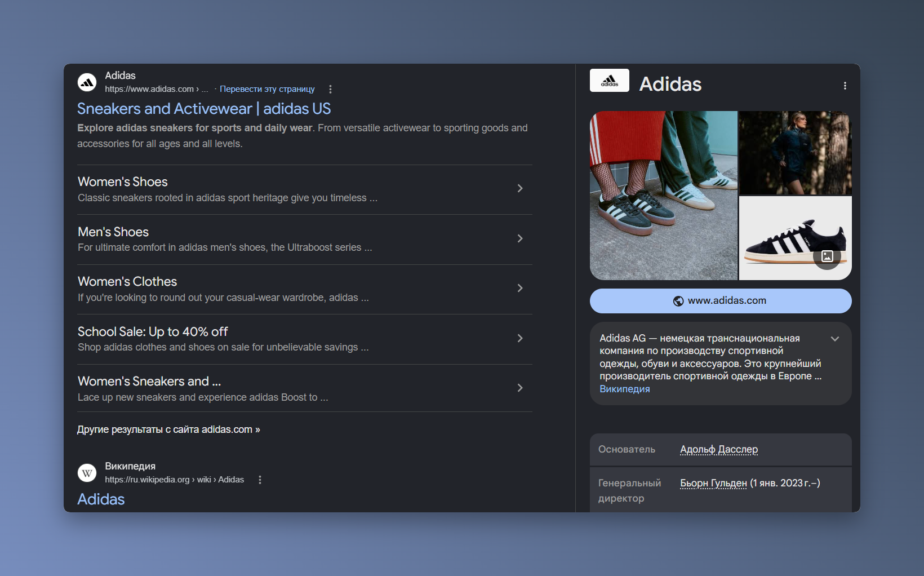
Task: Click the Adidas favicon beside the first result
Action: pyautogui.click(x=87, y=82)
